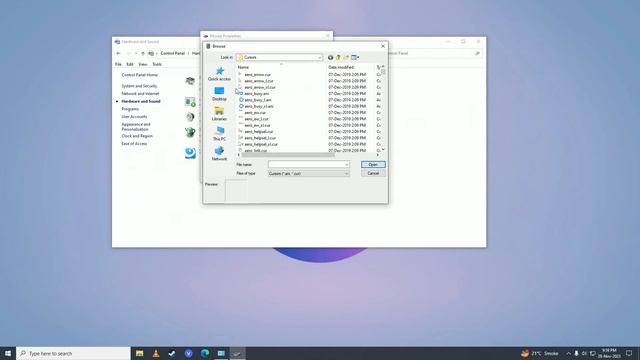Screen dimensions: 640x360
Task: Select the aero_ew.cur file
Action: pos(255,113)
